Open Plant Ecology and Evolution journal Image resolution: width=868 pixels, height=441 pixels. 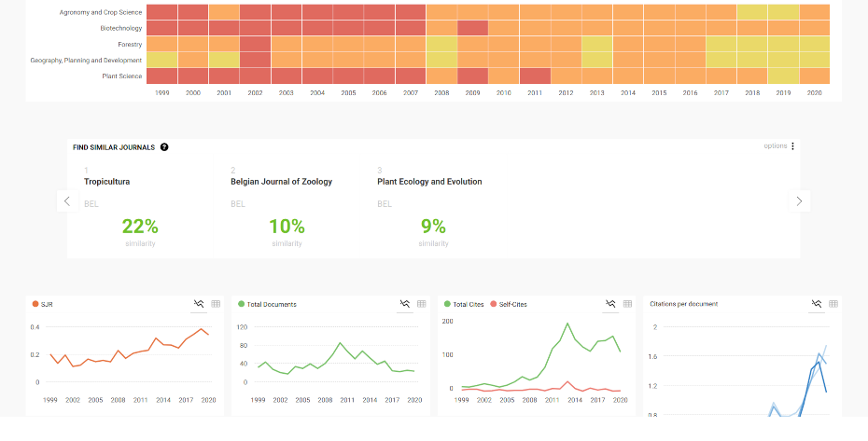(x=429, y=182)
